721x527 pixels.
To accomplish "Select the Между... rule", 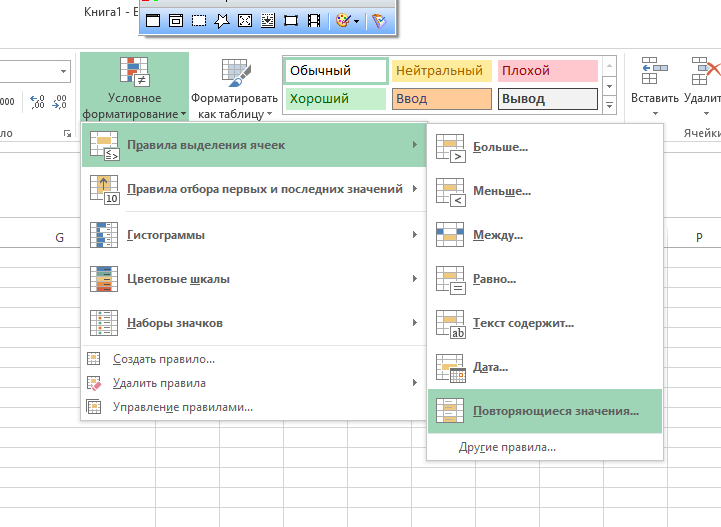I will pyautogui.click(x=545, y=235).
